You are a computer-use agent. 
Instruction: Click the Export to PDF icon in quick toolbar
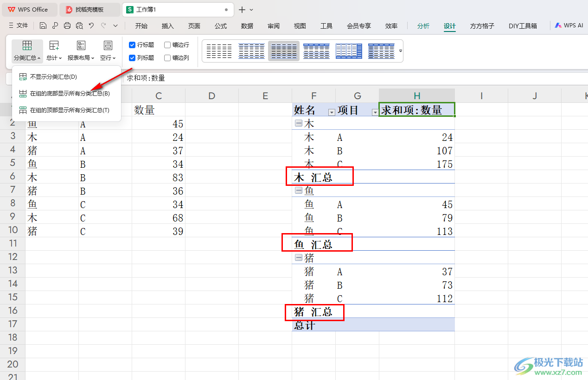(55, 26)
